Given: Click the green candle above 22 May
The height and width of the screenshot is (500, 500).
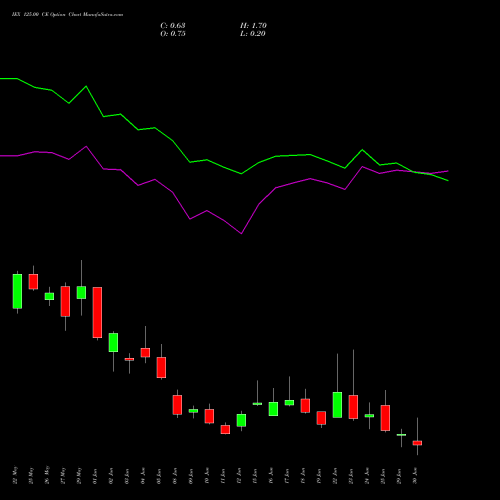Looking at the screenshot, I should (17, 291).
